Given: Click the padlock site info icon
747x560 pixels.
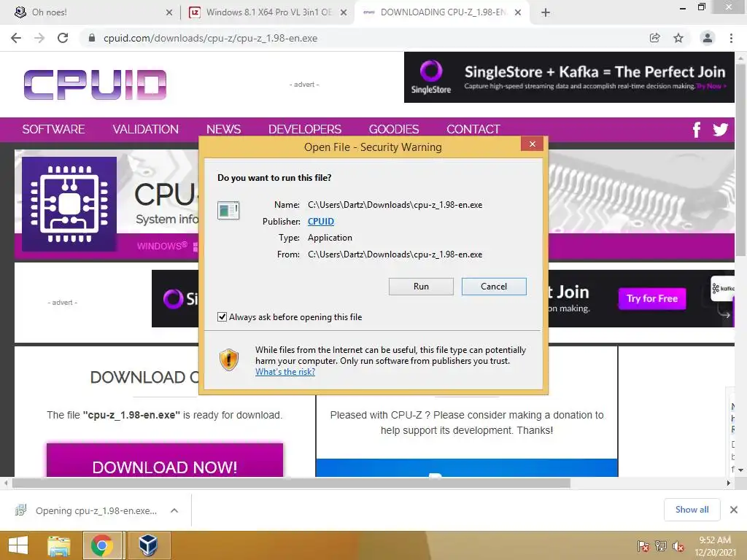Looking at the screenshot, I should coord(92,38).
